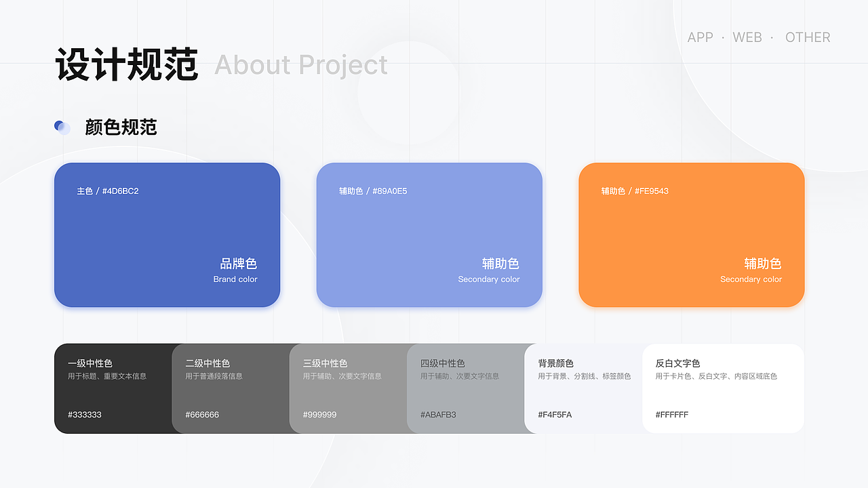Click the #333333 hex code
This screenshot has width=868, height=488.
tap(85, 414)
